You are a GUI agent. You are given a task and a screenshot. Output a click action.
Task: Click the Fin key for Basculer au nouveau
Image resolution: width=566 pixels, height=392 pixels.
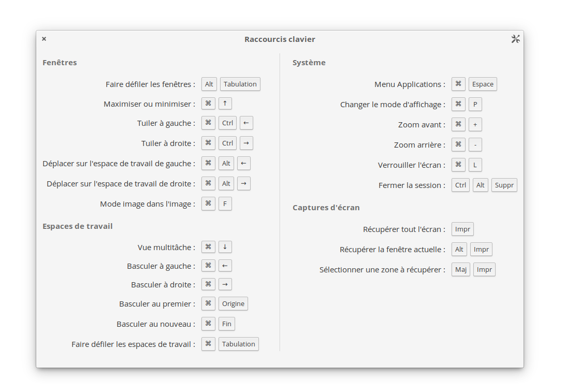227,324
